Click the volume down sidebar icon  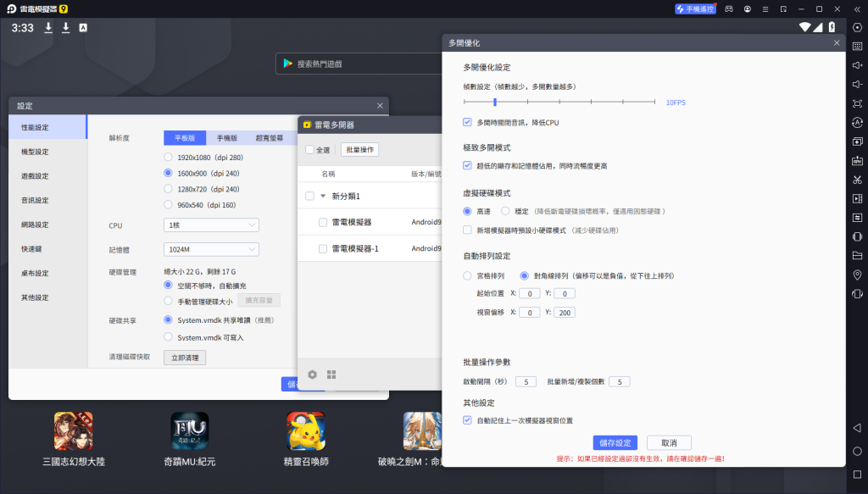857,84
